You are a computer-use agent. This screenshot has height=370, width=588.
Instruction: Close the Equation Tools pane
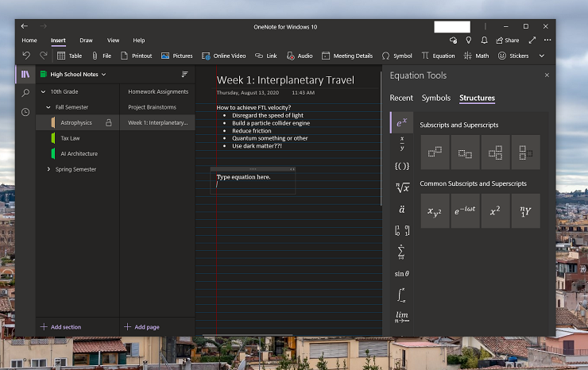pyautogui.click(x=547, y=75)
